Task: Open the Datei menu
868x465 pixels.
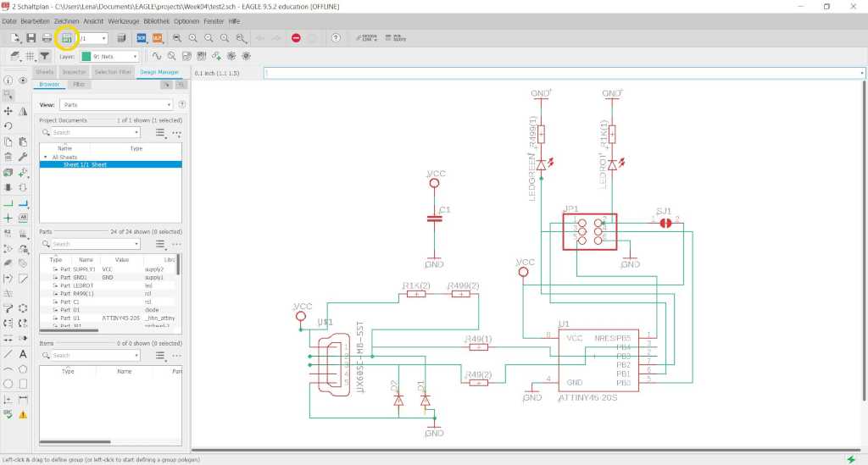Action: pyautogui.click(x=8, y=21)
